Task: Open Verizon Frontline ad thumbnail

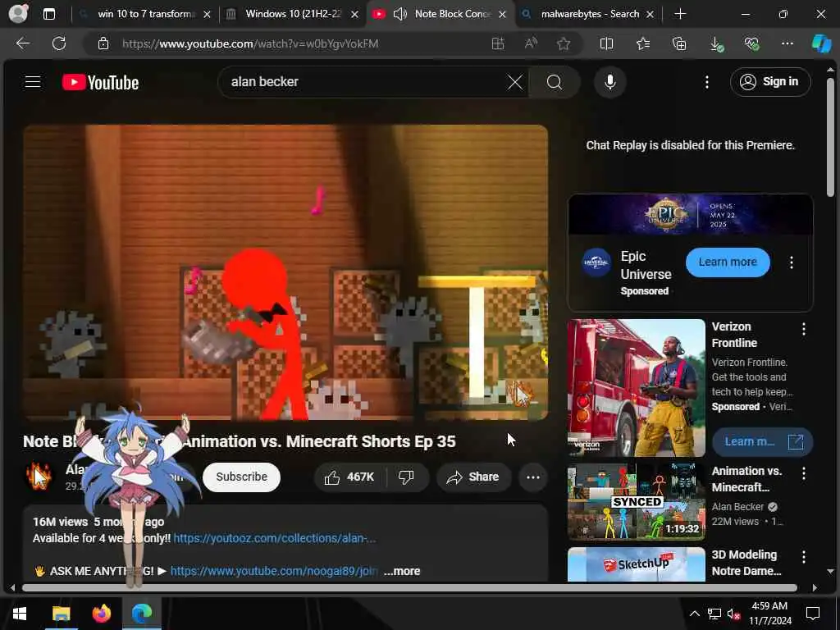Action: click(x=637, y=388)
